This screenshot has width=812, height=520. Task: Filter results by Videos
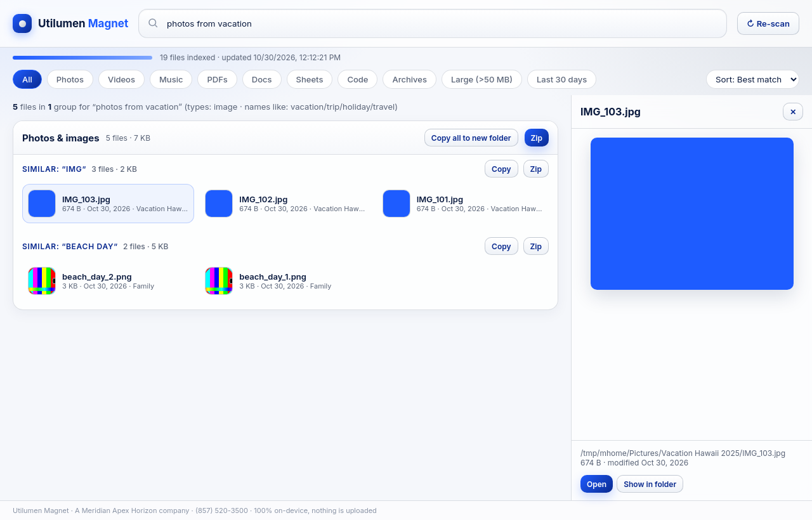click(x=121, y=79)
